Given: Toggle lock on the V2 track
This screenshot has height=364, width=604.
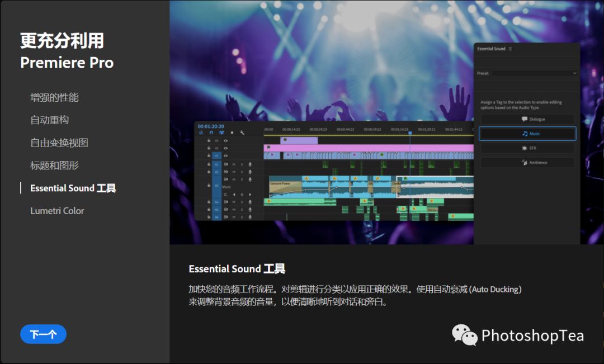Looking at the screenshot, I should [209, 148].
